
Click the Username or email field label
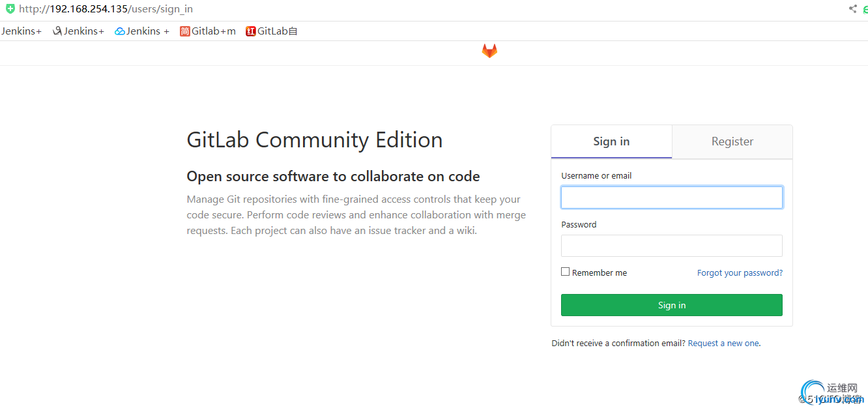click(596, 176)
